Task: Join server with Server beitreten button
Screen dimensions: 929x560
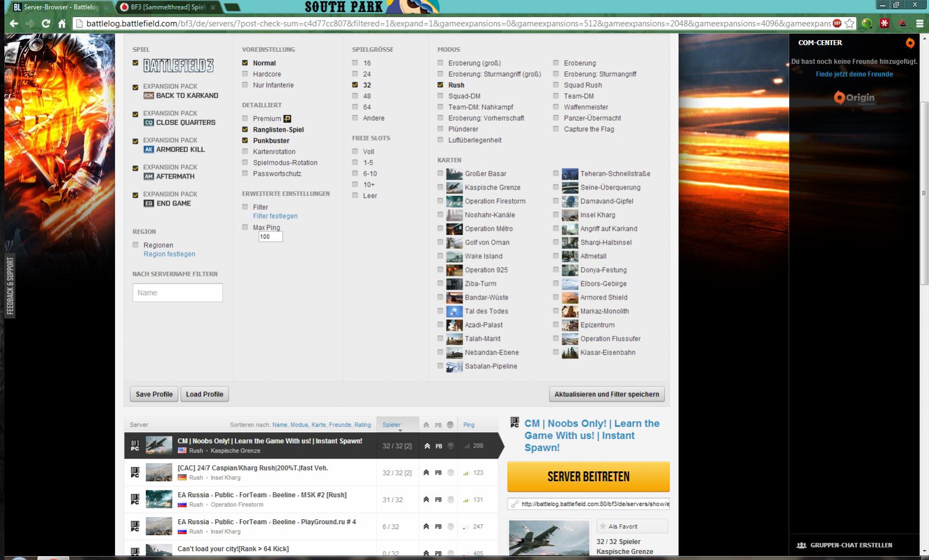Action: point(588,477)
